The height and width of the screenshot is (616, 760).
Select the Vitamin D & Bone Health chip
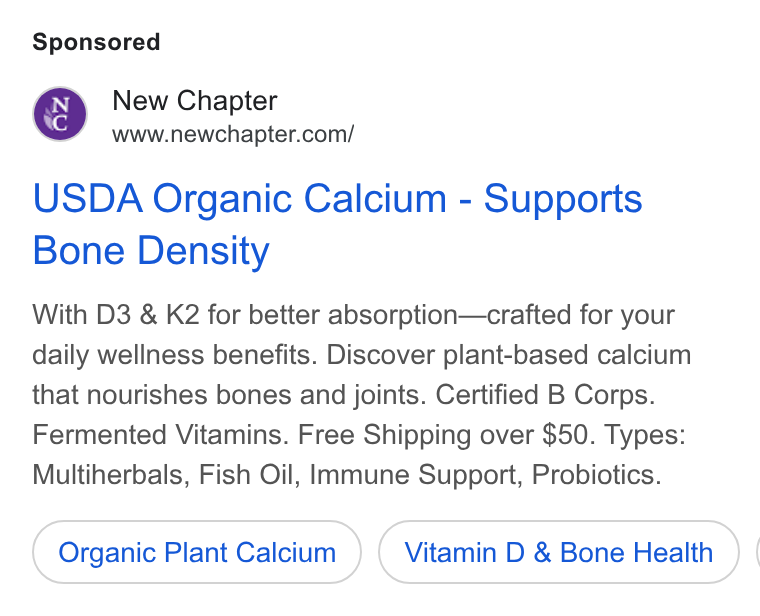point(559,552)
